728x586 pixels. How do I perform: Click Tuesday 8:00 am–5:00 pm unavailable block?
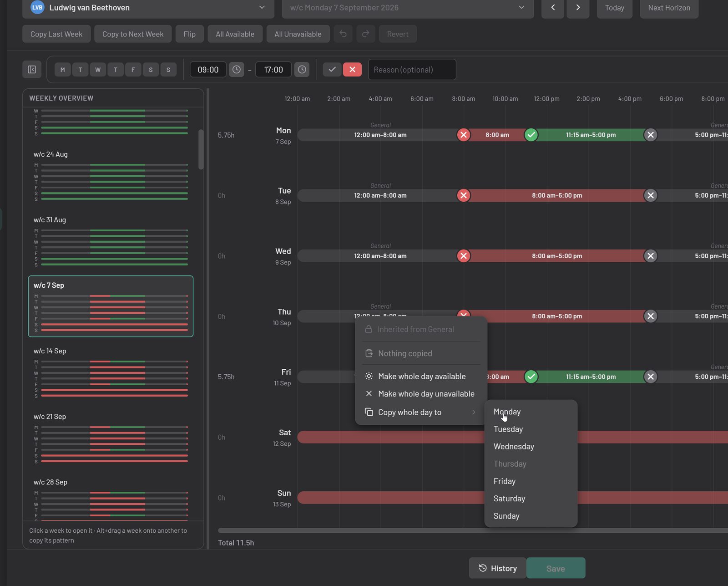coord(557,195)
